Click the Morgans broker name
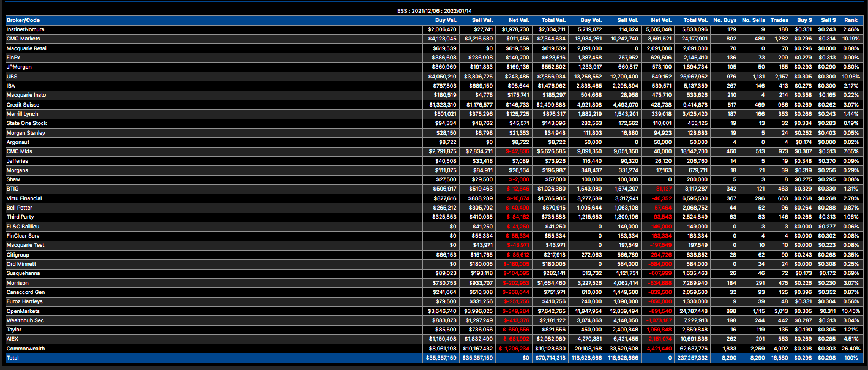Image resolution: width=868 pixels, height=370 pixels. pos(17,170)
